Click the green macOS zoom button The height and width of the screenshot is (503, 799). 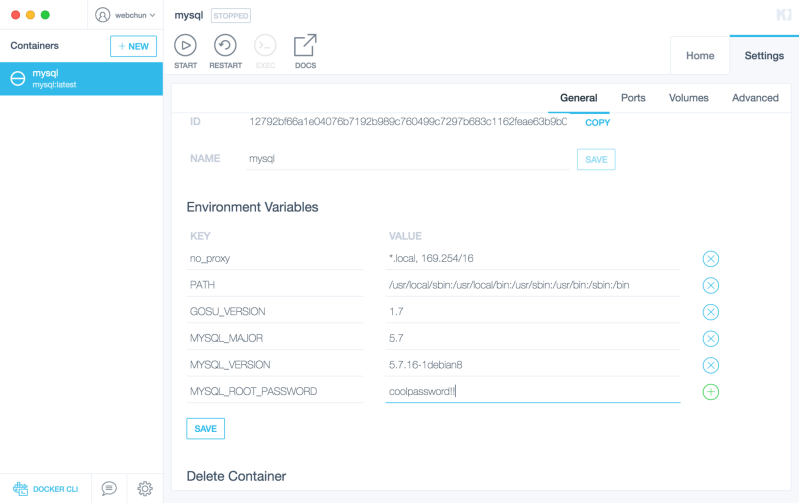tap(45, 15)
